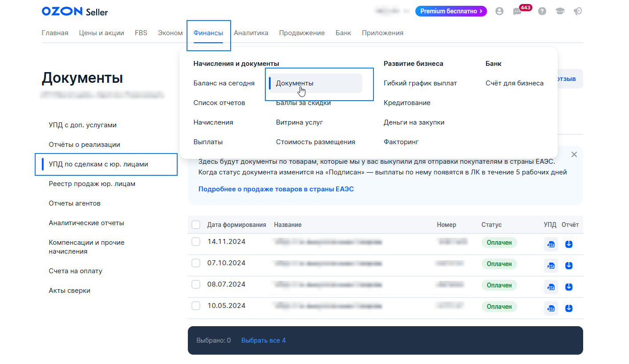
Task: Download UPD PDF for 10.05.2024
Action: (x=551, y=308)
